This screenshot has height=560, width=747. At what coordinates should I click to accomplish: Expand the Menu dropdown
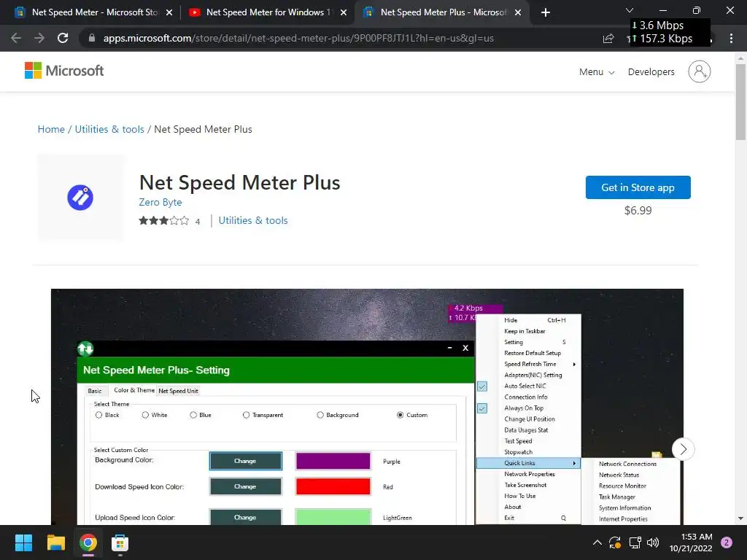tap(597, 72)
